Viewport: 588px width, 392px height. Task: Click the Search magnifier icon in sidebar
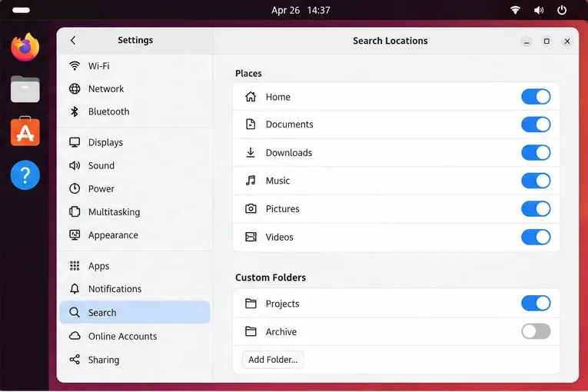pyautogui.click(x=75, y=312)
